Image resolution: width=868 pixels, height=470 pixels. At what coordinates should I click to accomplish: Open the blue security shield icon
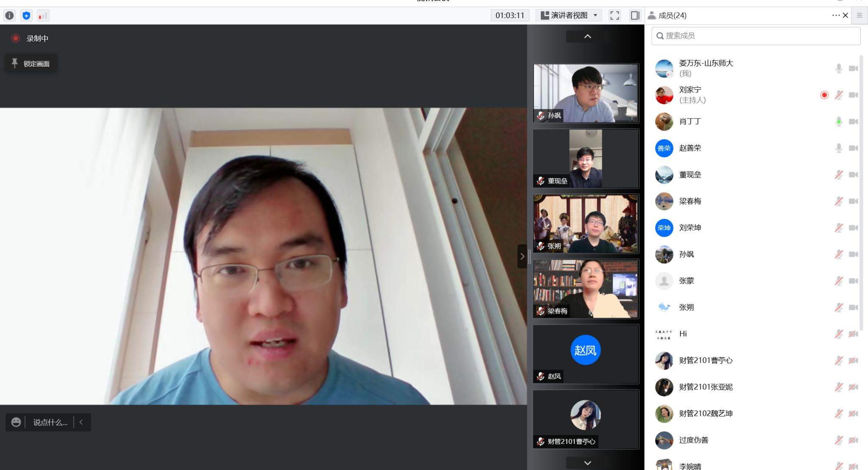click(26, 16)
